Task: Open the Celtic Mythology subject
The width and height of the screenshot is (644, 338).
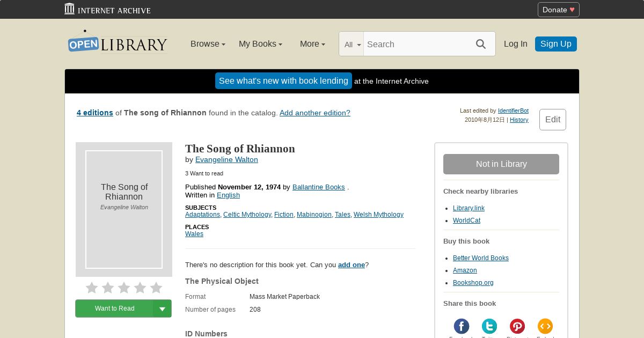Action: tap(247, 215)
